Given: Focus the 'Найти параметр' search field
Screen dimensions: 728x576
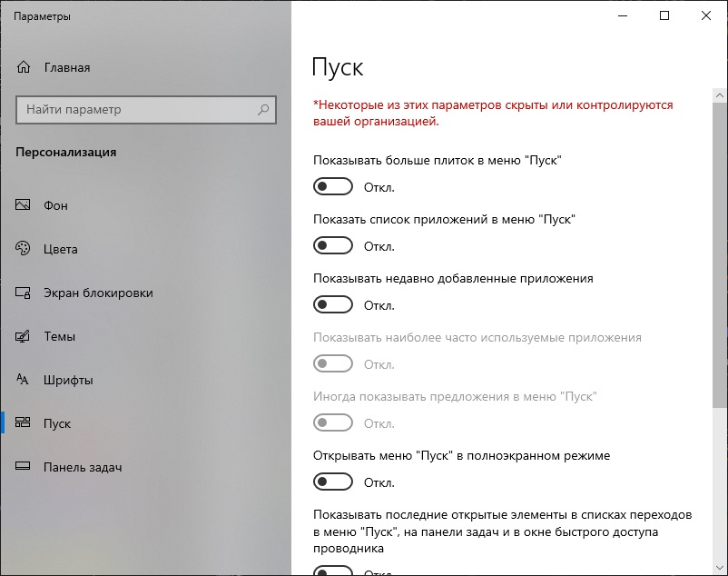Looking at the screenshot, I should pos(136,110).
